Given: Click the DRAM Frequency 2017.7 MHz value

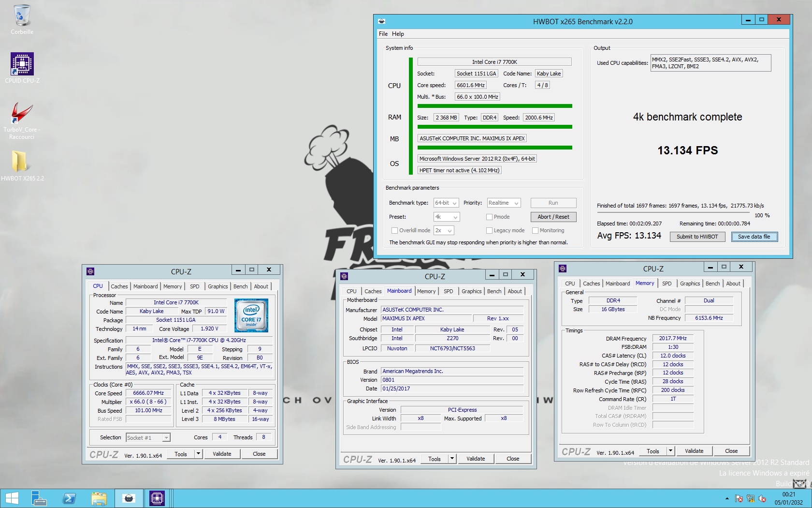Looking at the screenshot, I should [673, 338].
